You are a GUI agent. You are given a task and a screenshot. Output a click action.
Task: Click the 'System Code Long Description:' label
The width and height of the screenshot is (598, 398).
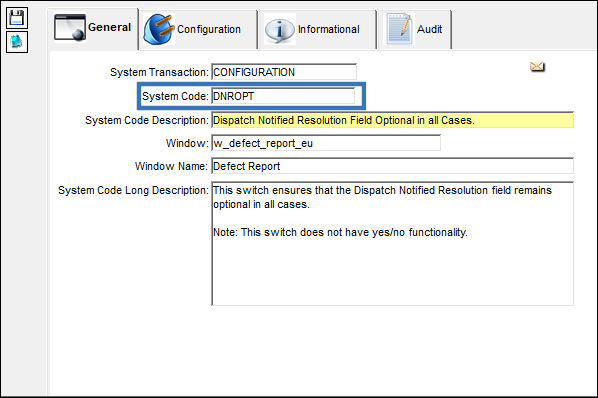[x=133, y=190]
